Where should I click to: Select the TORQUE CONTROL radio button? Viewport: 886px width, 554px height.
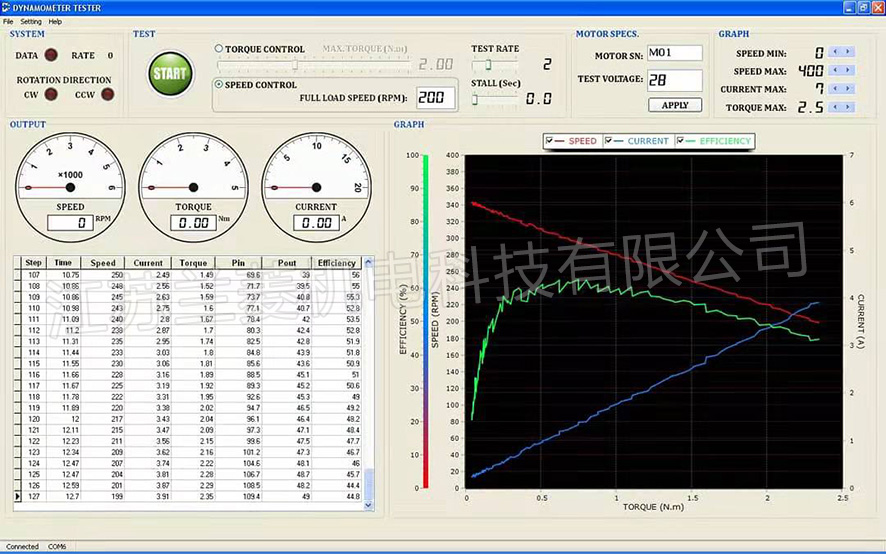coord(219,49)
